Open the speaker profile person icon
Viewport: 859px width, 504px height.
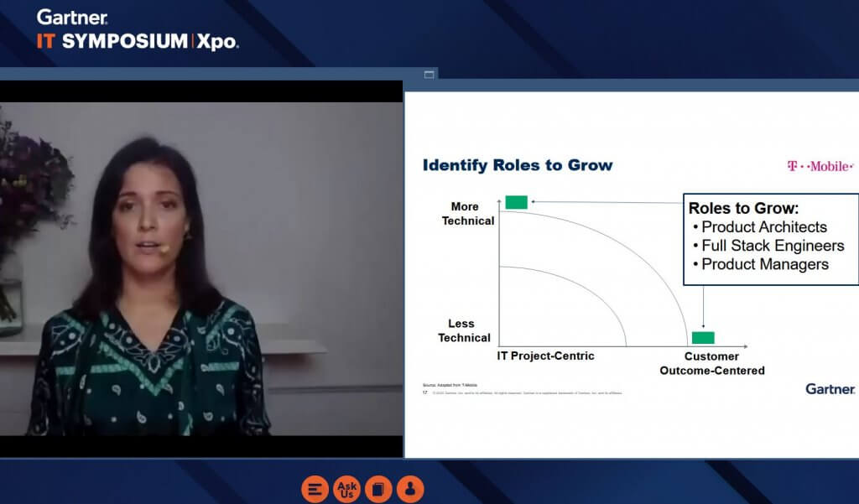click(x=409, y=489)
